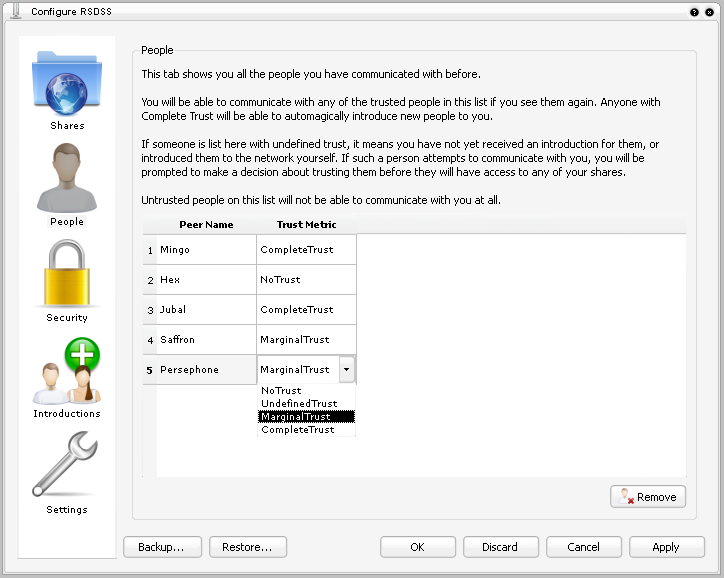The height and width of the screenshot is (578, 724).
Task: Select the highlighted MarginalTrust option
Action: (297, 417)
